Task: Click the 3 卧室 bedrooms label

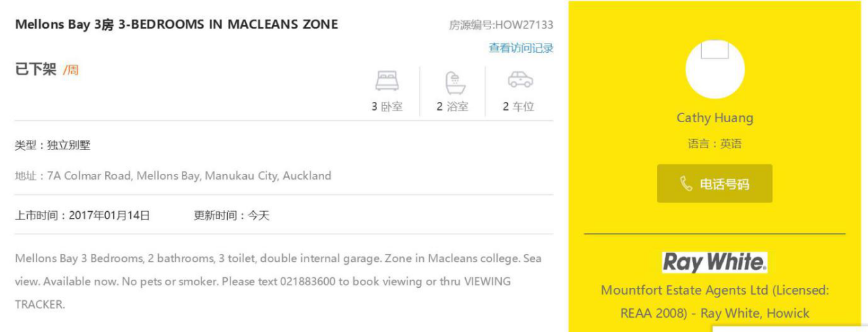Action: click(x=387, y=107)
